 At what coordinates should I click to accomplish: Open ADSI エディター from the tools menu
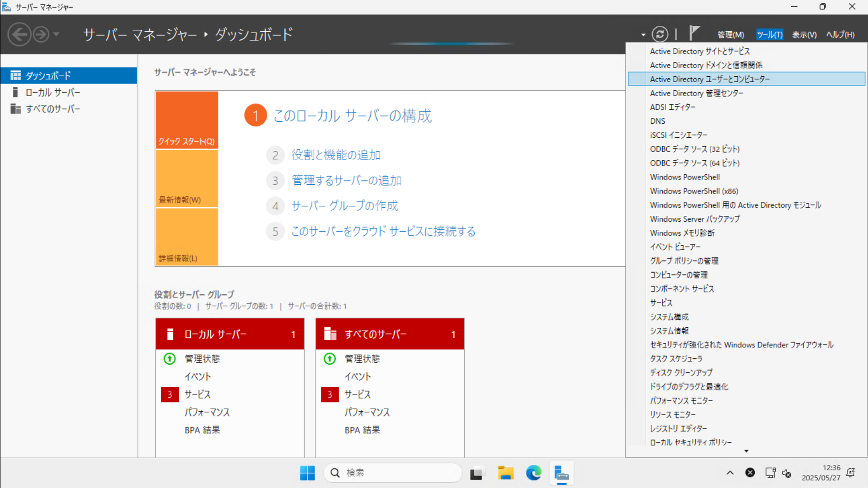tap(747, 107)
